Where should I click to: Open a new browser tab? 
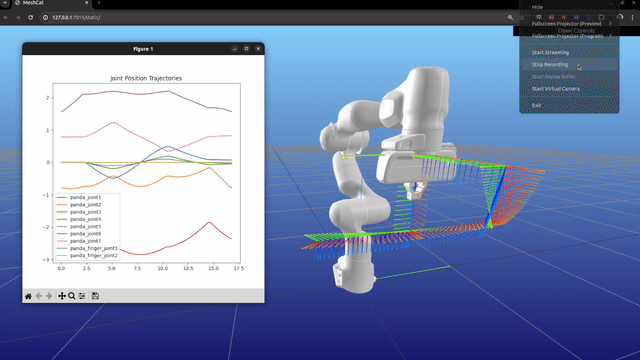[99, 3]
